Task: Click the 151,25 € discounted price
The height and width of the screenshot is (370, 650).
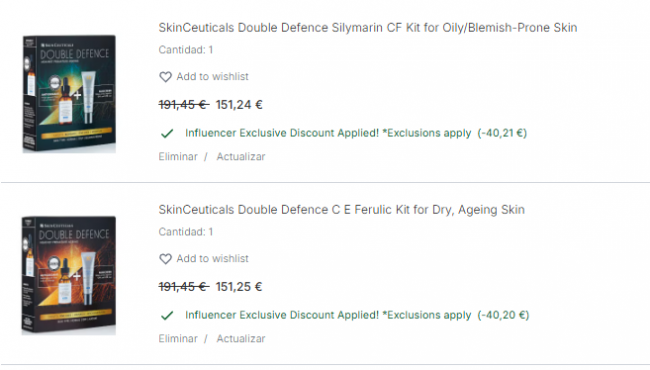Action: pos(239,287)
